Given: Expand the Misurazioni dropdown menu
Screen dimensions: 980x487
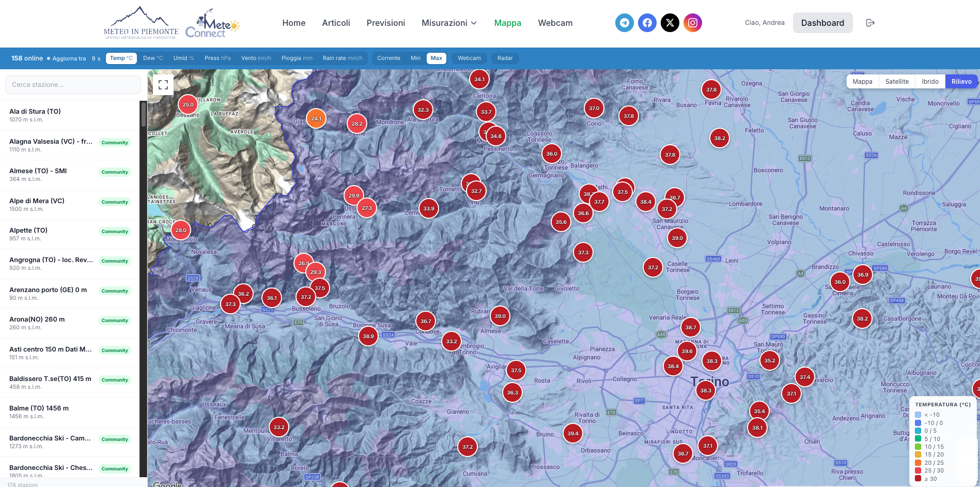Looking at the screenshot, I should pos(449,23).
